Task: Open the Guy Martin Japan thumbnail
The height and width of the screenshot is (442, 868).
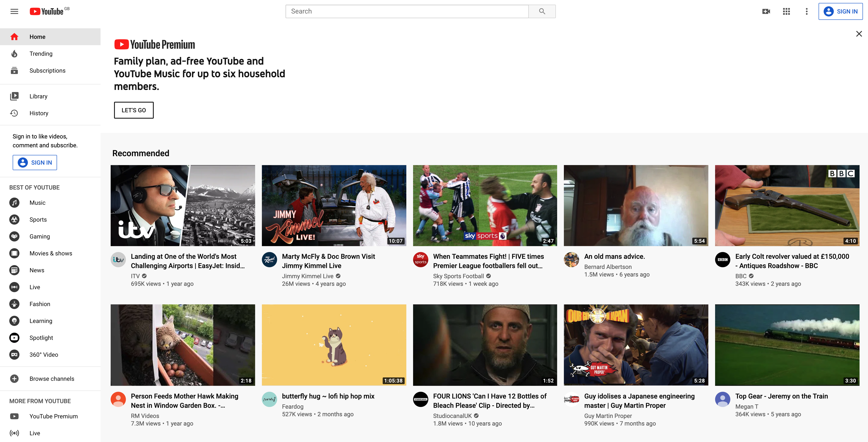Action: pos(636,345)
